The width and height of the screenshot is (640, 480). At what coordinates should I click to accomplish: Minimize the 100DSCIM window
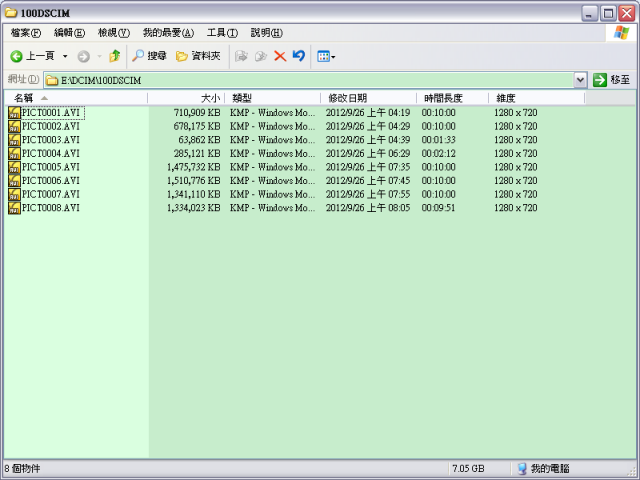[x=589, y=13]
